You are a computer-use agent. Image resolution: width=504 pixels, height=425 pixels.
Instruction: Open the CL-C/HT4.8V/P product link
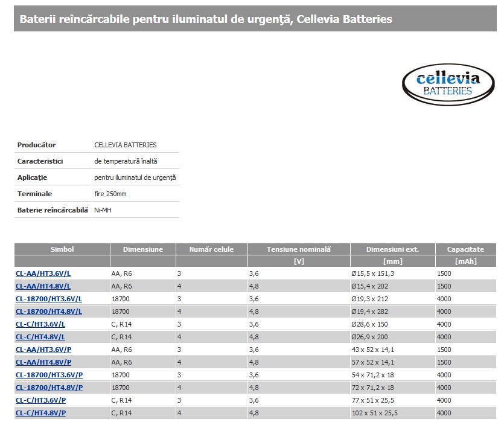tap(40, 413)
